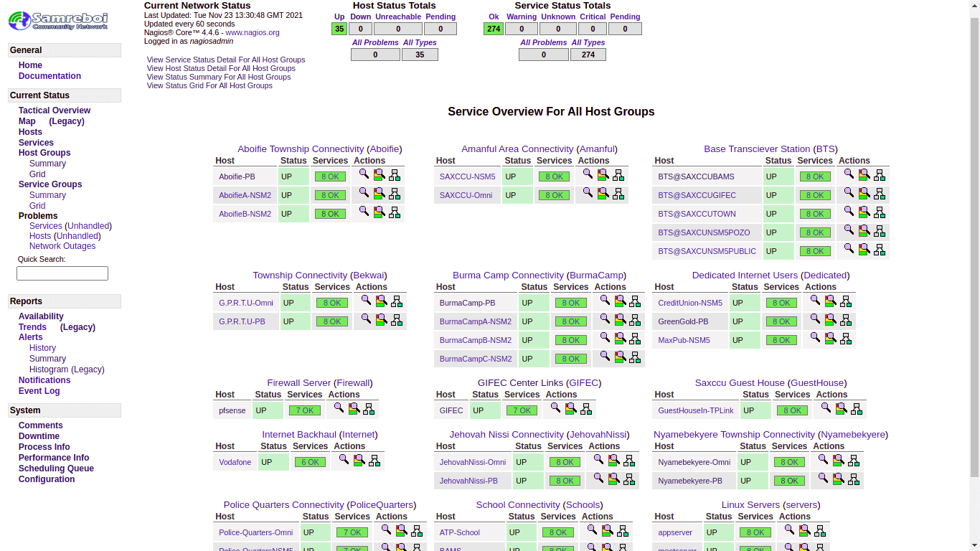This screenshot has height=551, width=980.
Task: Open Scheduling Queue under System
Action: point(56,468)
